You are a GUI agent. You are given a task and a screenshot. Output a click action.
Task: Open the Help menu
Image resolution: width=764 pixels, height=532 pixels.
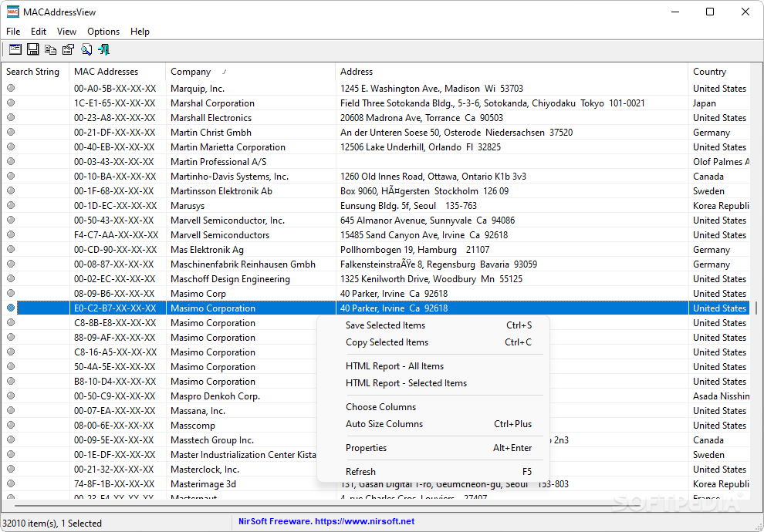(x=140, y=31)
